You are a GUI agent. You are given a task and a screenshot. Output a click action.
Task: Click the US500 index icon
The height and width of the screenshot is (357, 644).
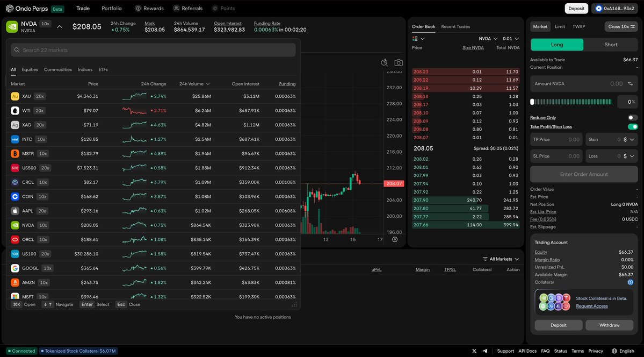click(15, 168)
